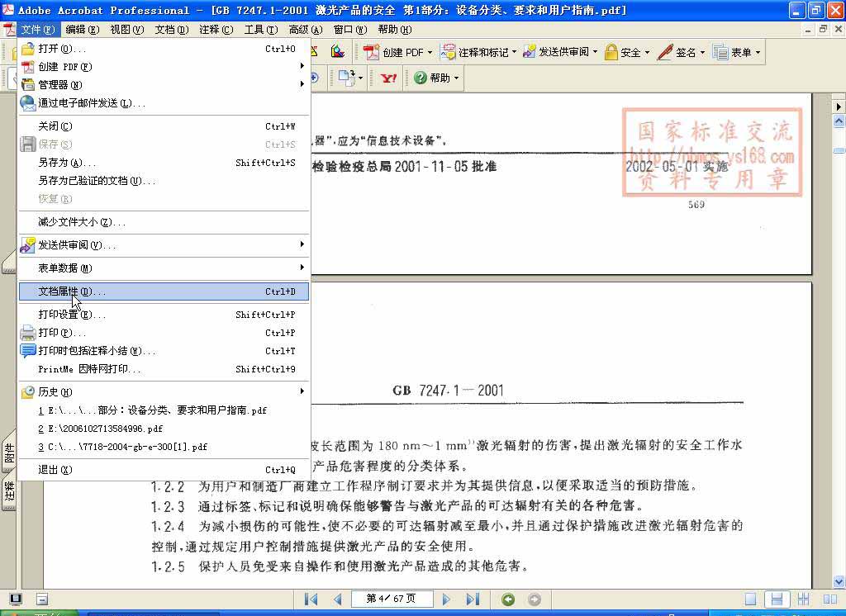Click the grey next view button

535,599
